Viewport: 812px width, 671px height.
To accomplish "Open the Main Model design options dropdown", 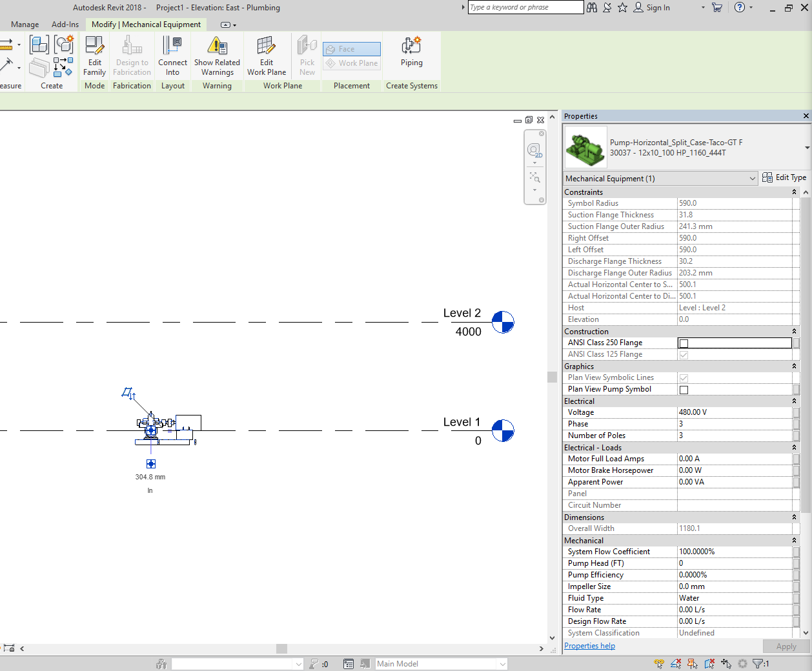I will tap(442, 664).
